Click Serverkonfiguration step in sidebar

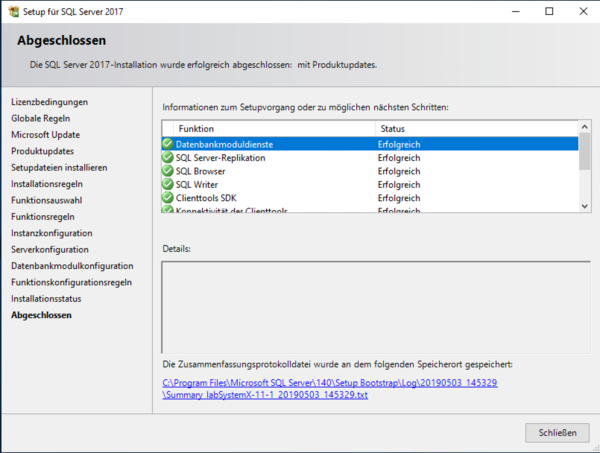tap(50, 249)
